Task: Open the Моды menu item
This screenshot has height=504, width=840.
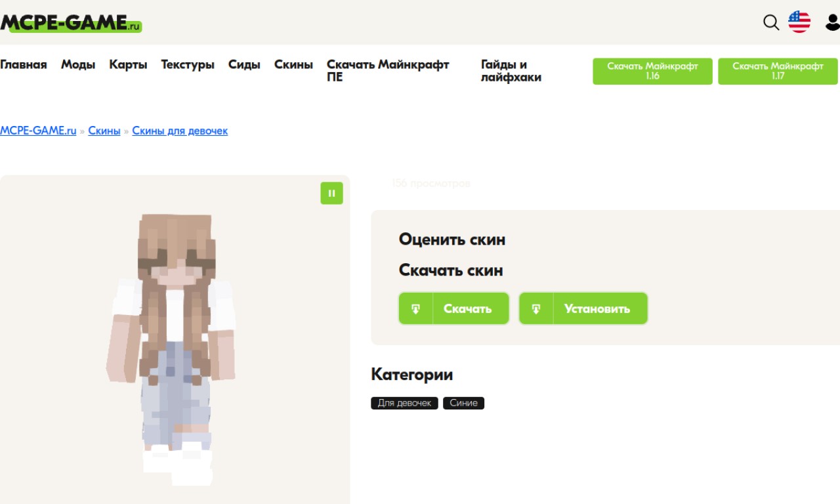Action: point(78,64)
